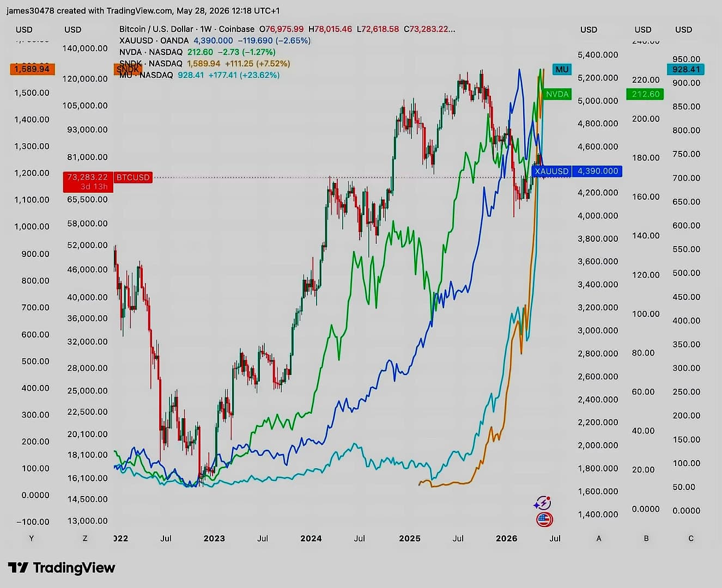
Task: Click the 2024 time axis label
Action: [x=311, y=538]
